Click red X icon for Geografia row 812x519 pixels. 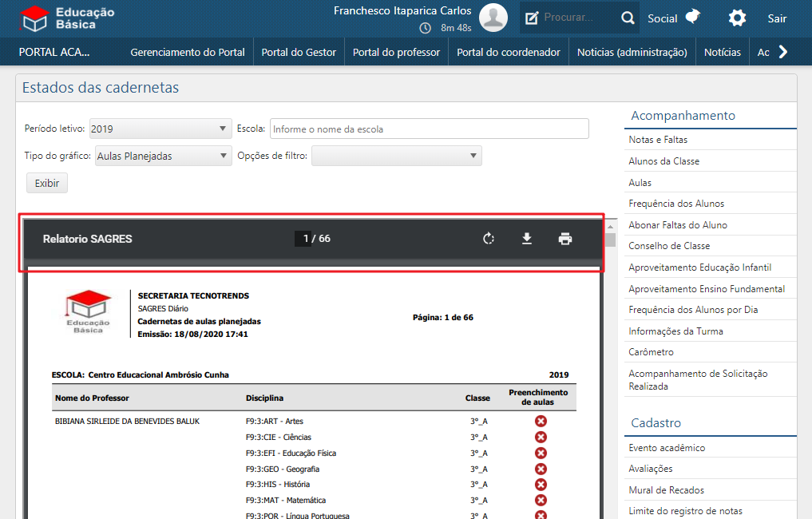pyautogui.click(x=541, y=469)
